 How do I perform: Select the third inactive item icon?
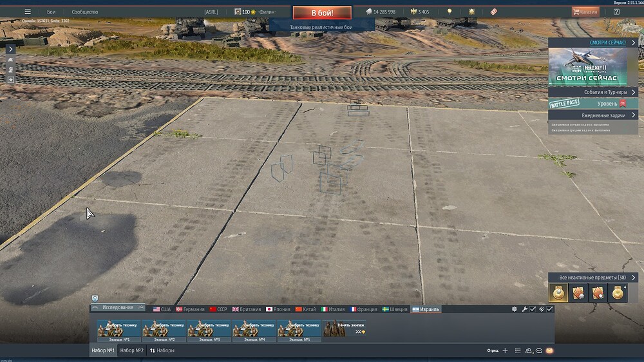(598, 293)
